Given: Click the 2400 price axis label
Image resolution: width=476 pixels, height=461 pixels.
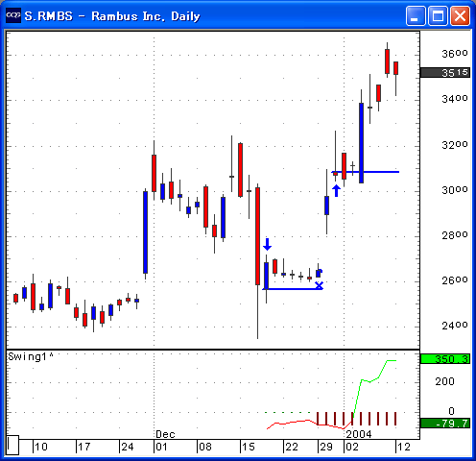Looking at the screenshot, I should [x=455, y=326].
